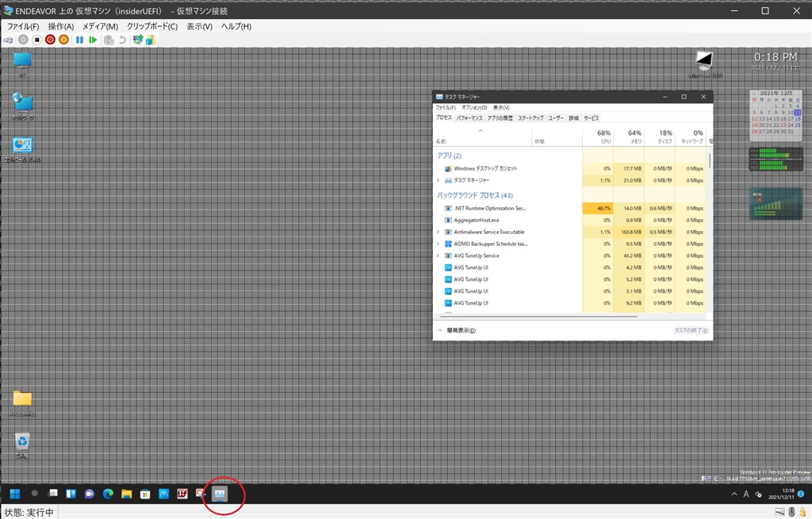Image resolution: width=812 pixels, height=519 pixels.
Task: Open the Win11-64 UEFI desktop icon
Action: pyautogui.click(x=704, y=64)
